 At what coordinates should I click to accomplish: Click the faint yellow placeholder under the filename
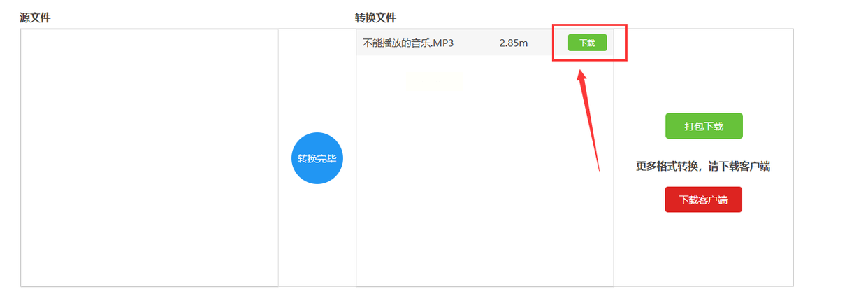[x=433, y=80]
